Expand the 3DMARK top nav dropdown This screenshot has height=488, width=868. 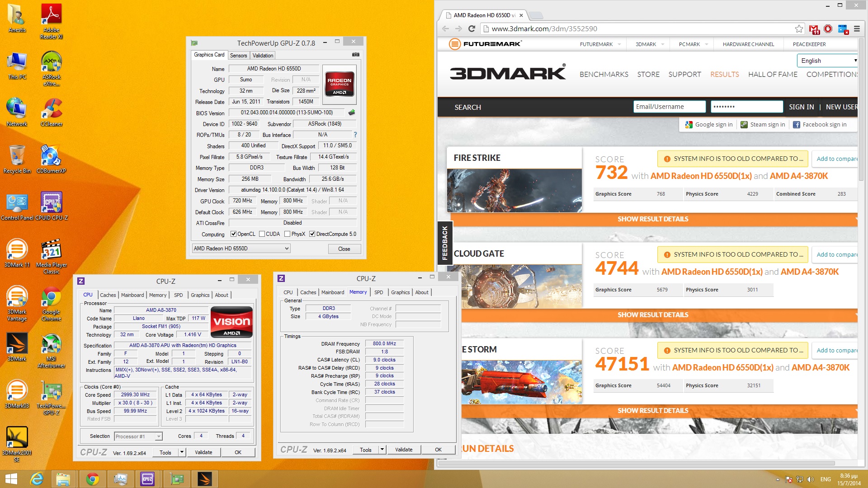[662, 44]
